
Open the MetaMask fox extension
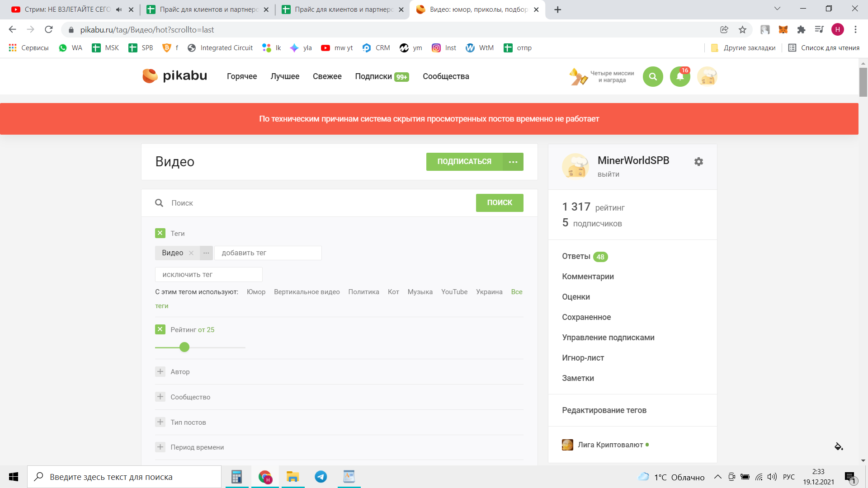(783, 30)
